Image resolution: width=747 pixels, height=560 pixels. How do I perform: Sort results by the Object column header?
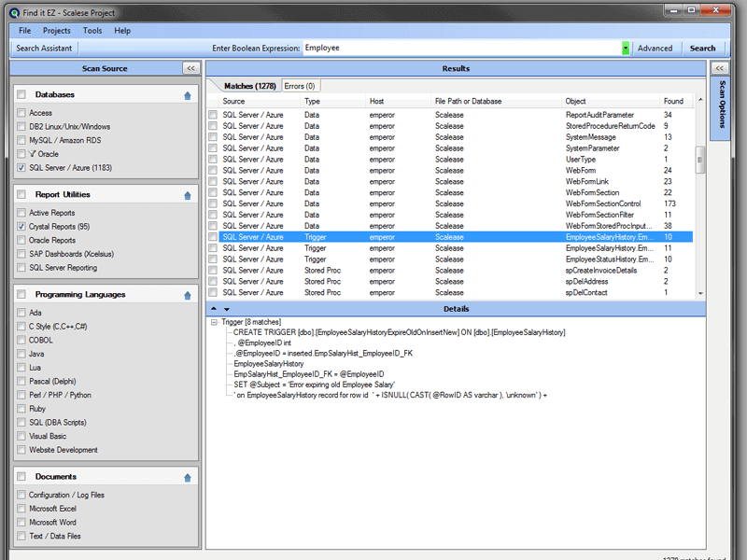611,101
